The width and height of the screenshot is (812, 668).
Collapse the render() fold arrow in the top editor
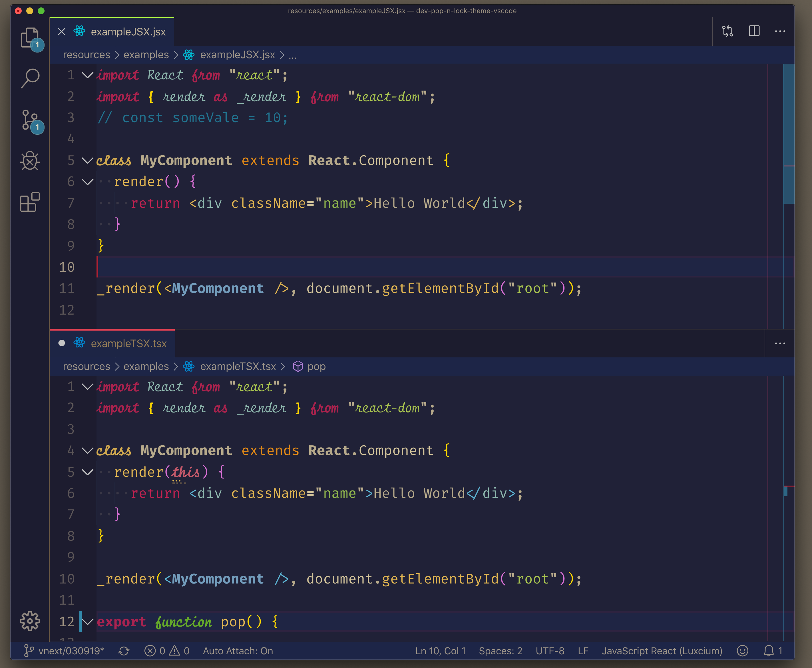click(88, 182)
